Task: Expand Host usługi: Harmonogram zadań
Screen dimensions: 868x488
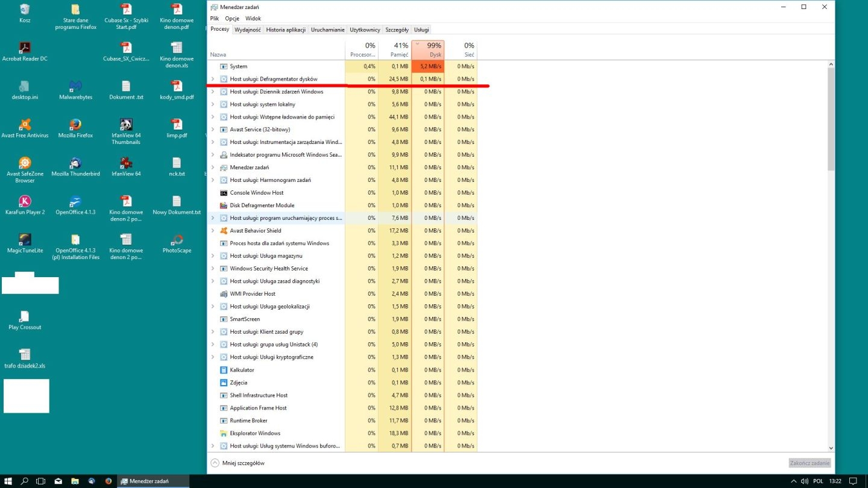Action: click(x=213, y=180)
